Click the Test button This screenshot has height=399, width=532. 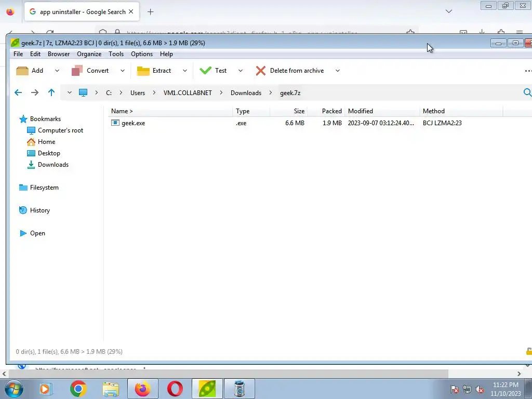click(213, 71)
